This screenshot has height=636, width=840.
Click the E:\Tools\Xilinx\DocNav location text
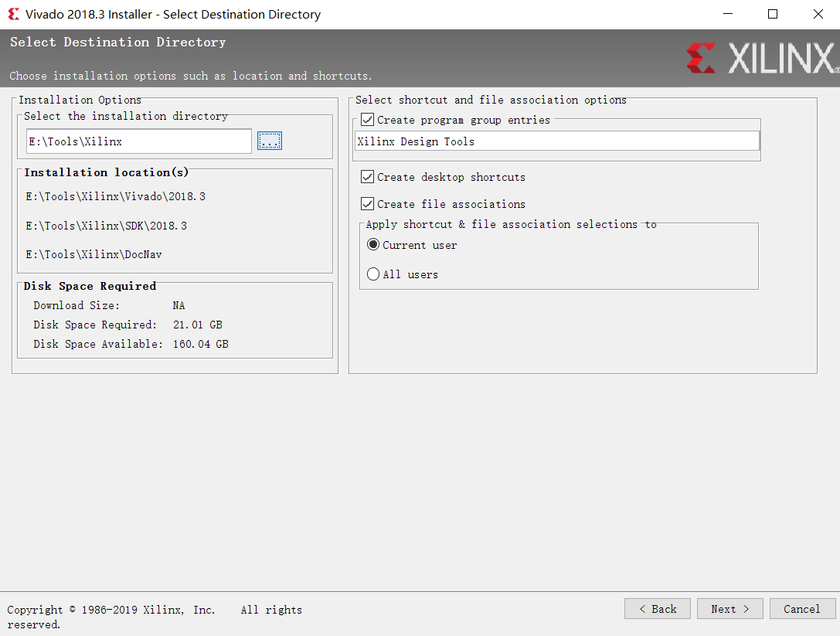[94, 254]
